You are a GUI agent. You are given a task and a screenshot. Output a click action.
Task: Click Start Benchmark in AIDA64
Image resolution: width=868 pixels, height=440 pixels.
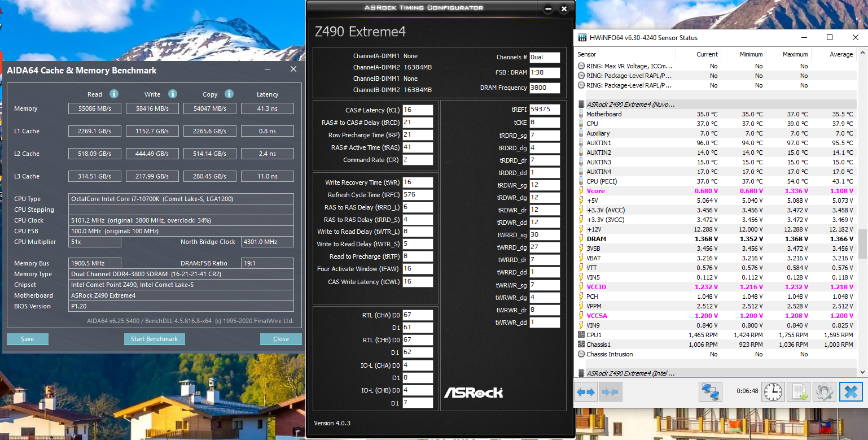[x=155, y=339]
